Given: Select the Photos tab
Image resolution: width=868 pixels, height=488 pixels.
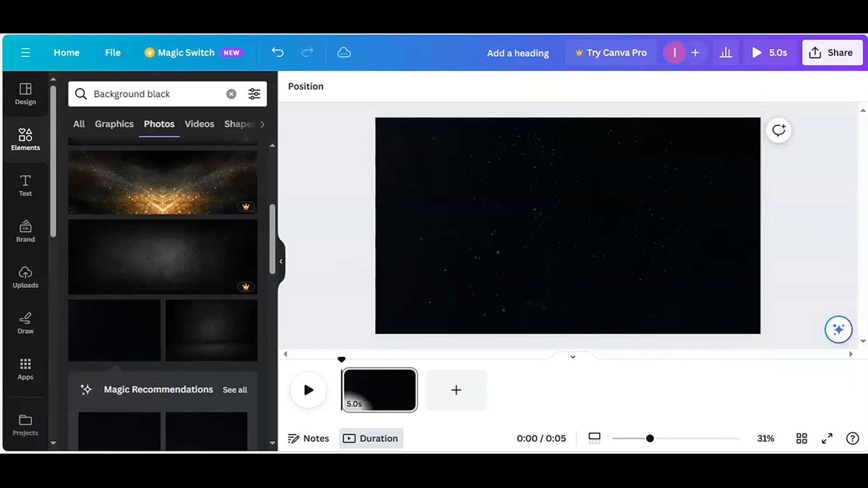Looking at the screenshot, I should pyautogui.click(x=159, y=124).
